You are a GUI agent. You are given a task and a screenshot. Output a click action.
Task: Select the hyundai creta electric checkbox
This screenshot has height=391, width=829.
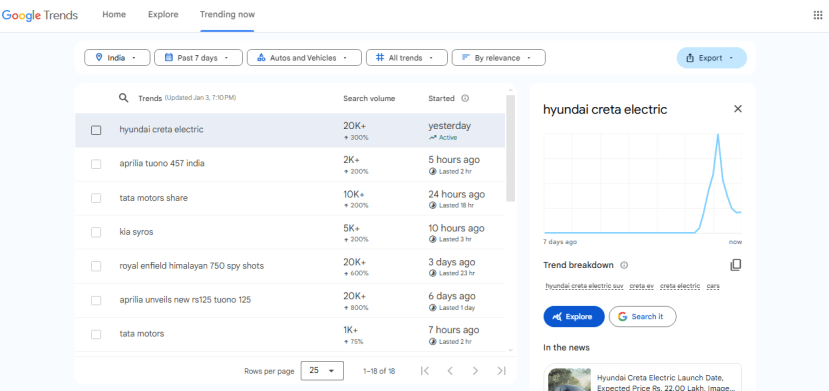tap(96, 130)
